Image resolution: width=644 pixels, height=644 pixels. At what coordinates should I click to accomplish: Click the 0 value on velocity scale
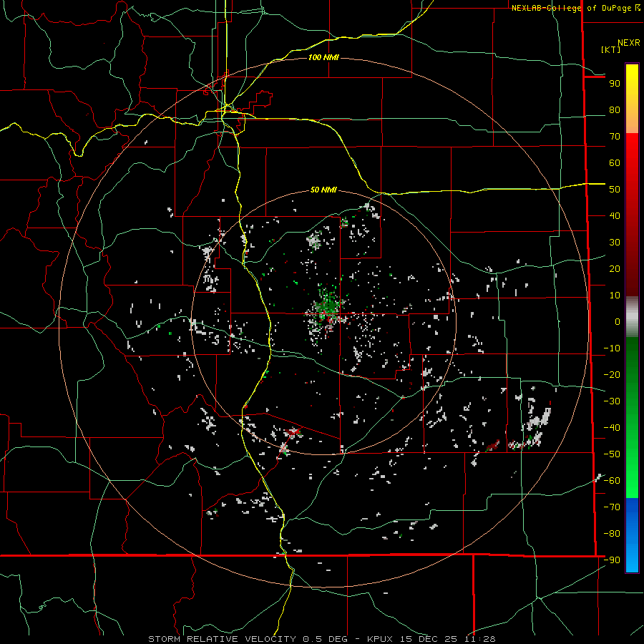click(618, 322)
